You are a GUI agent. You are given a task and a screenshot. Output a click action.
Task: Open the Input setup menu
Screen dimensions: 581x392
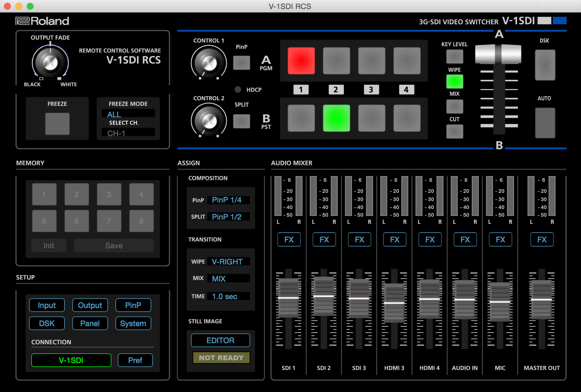tap(47, 305)
